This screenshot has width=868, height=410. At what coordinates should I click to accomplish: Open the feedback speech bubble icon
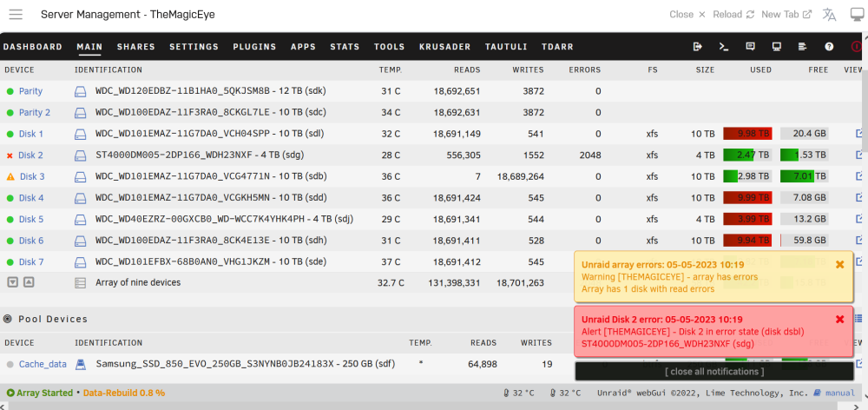750,47
